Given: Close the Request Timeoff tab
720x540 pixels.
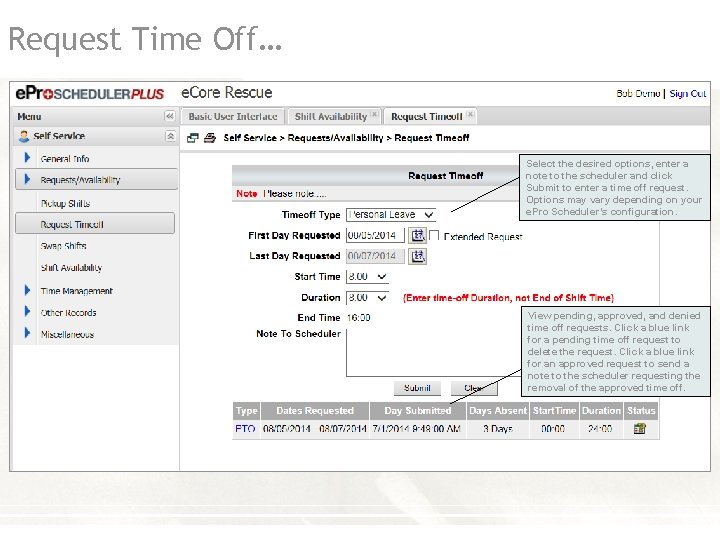Looking at the screenshot, I should (x=470, y=114).
